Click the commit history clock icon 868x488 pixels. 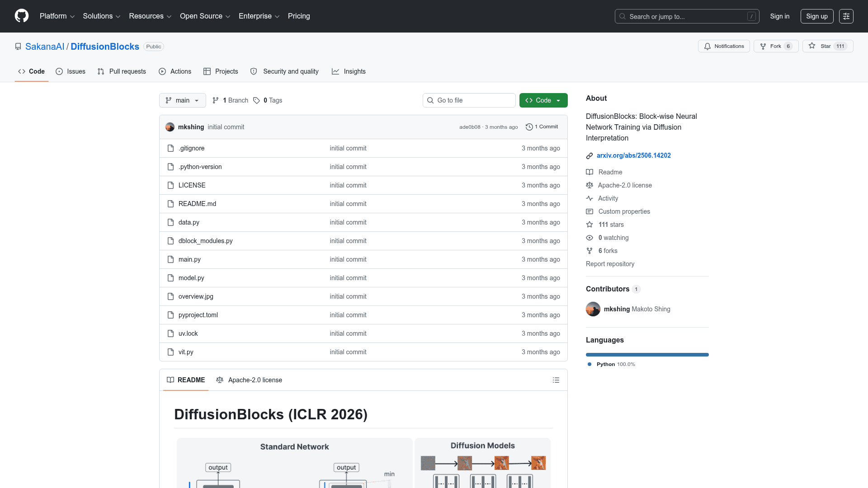529,127
